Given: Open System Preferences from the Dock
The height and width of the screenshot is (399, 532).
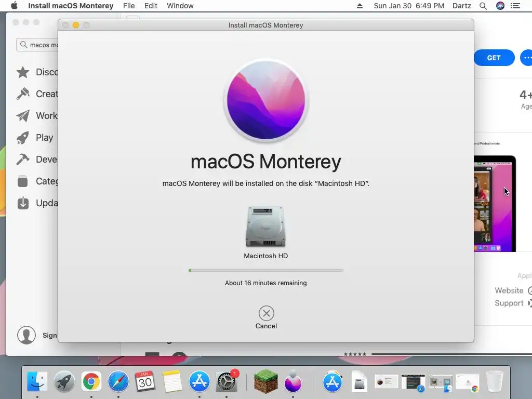Looking at the screenshot, I should [227, 381].
